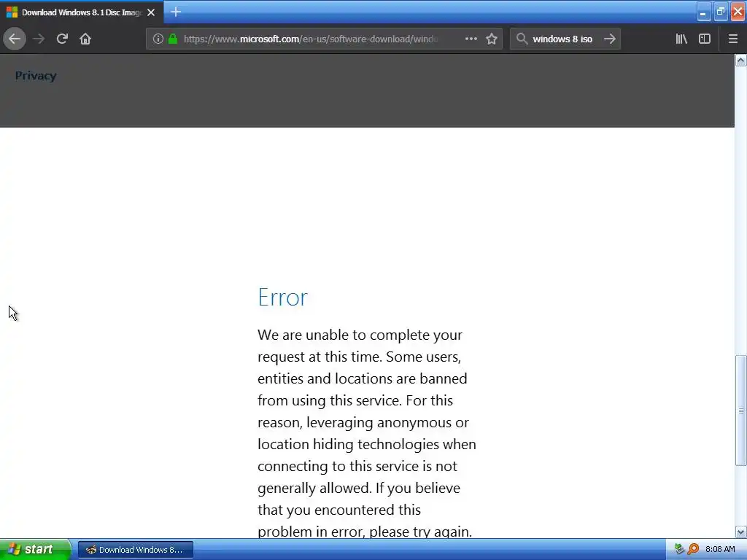Open the browser home page
Screen dimensions: 747x560
(x=85, y=39)
